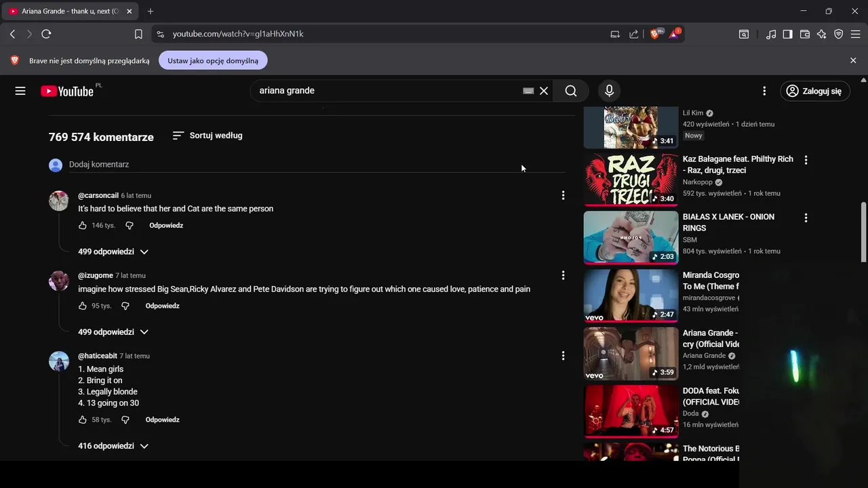Open the @carsoncail channel link
The image size is (868, 488).
(x=98, y=195)
